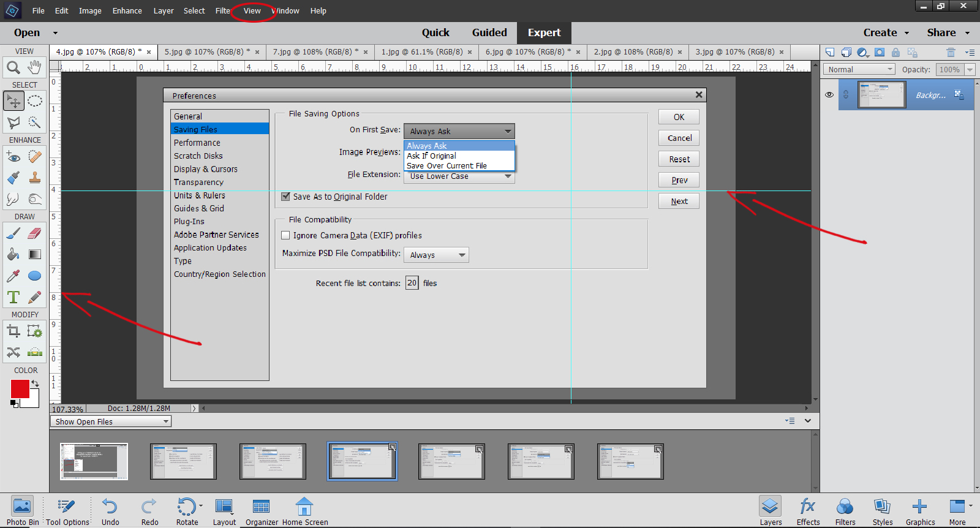Open the Effects panel
980x528 pixels.
pos(808,511)
